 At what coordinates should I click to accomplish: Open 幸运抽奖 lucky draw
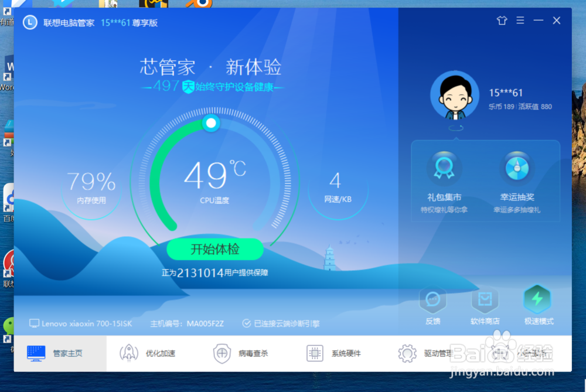click(517, 182)
